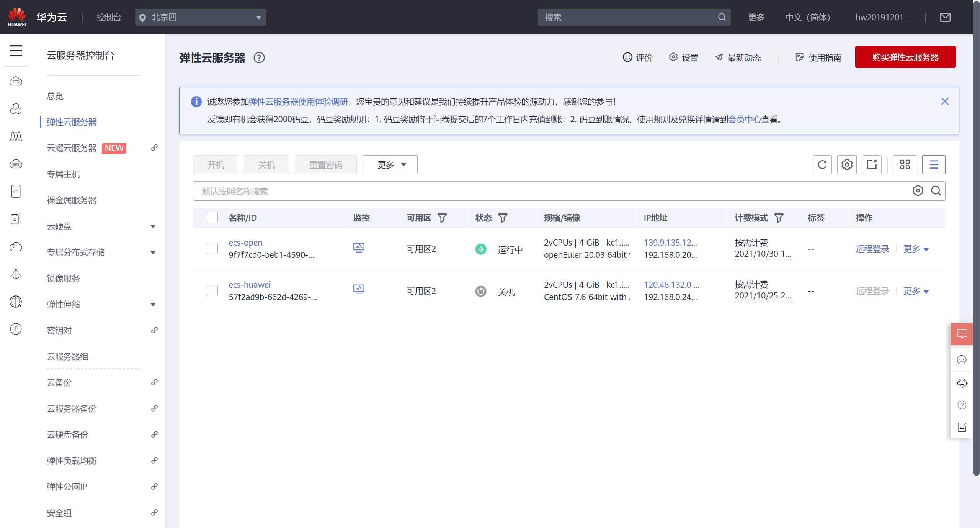Click the page vertical scrollbar
Viewport: 980px width, 528px height.
[x=977, y=238]
